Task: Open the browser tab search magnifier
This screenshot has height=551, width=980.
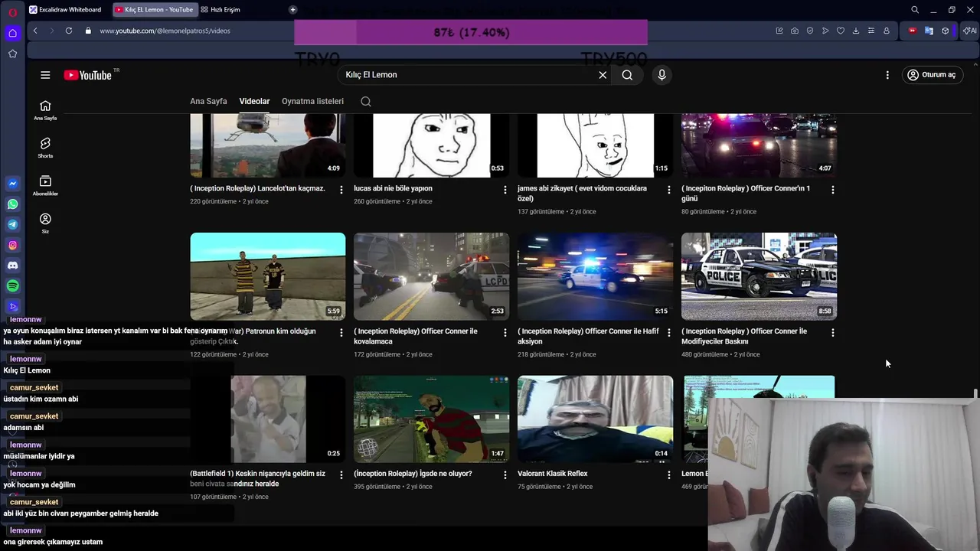Action: click(x=915, y=10)
